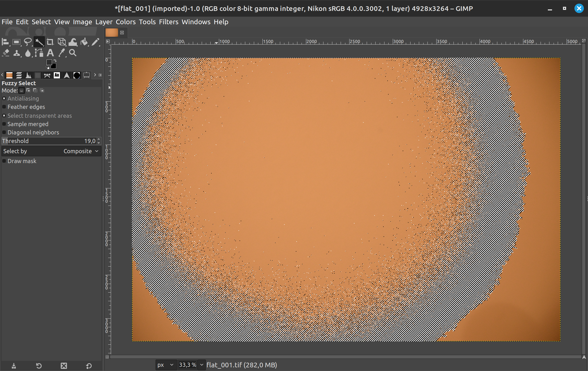Open the Colors menu
This screenshot has width=588, height=371.
click(x=126, y=22)
